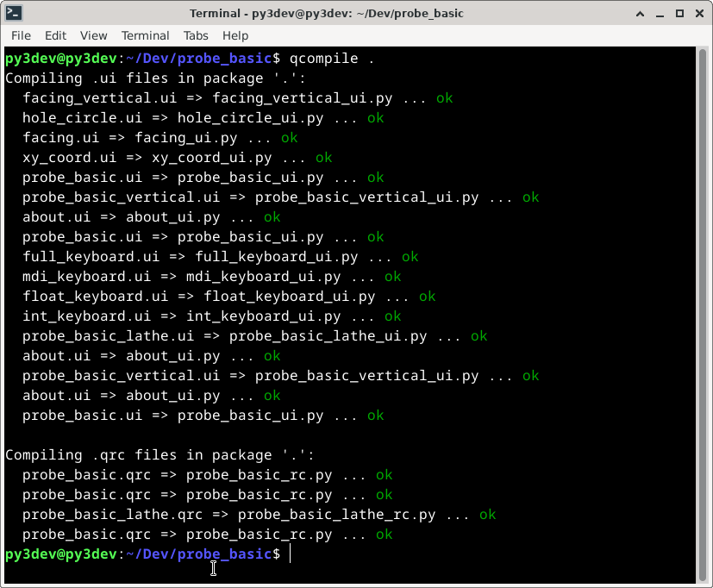Image resolution: width=713 pixels, height=588 pixels.
Task: Click the 'probe_basic_lathe.qrc' output line
Action: [x=260, y=515]
